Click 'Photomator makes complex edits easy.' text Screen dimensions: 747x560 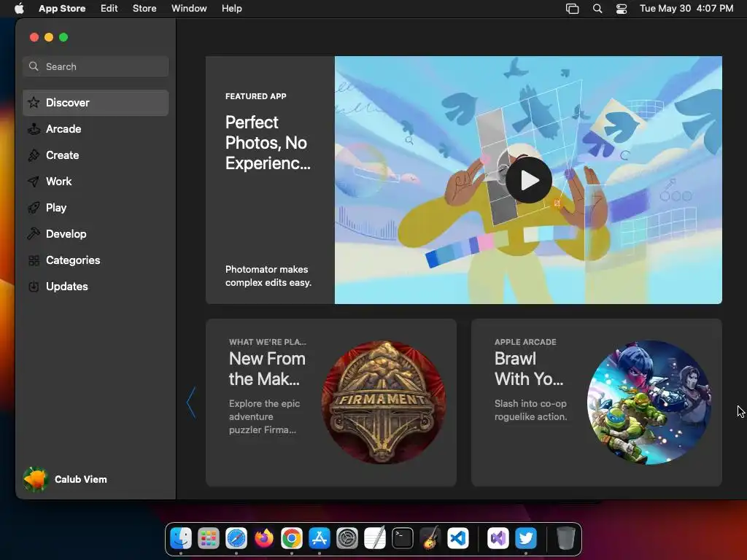pos(268,276)
